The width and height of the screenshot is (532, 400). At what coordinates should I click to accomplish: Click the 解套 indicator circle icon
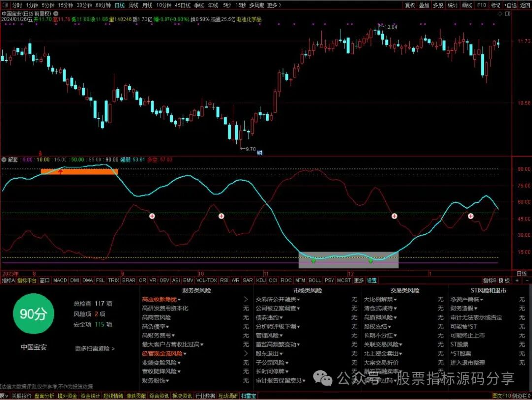4,159
